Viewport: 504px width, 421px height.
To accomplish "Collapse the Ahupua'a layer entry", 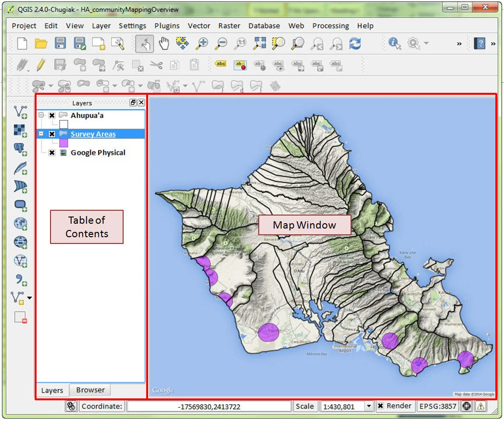I will click(41, 115).
